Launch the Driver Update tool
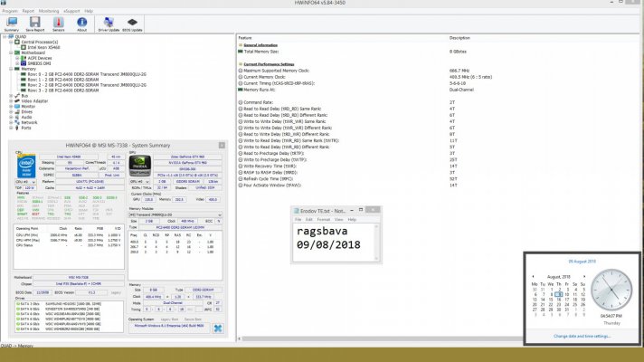 (x=109, y=24)
